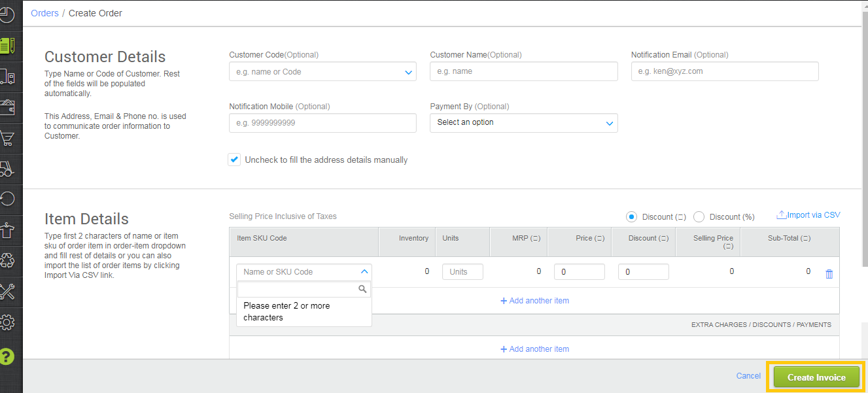868x393 pixels.
Task: Click the green orders notepad icon
Action: [x=7, y=46]
